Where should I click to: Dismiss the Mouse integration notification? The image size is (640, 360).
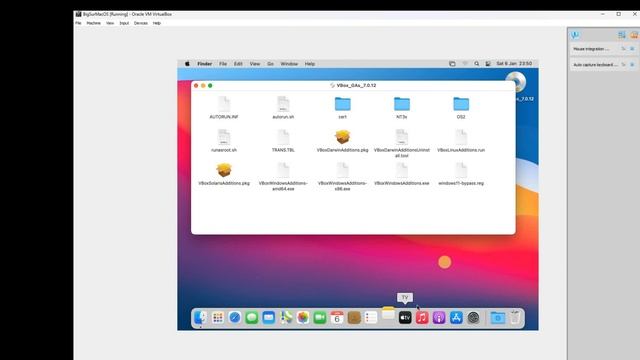tap(632, 49)
